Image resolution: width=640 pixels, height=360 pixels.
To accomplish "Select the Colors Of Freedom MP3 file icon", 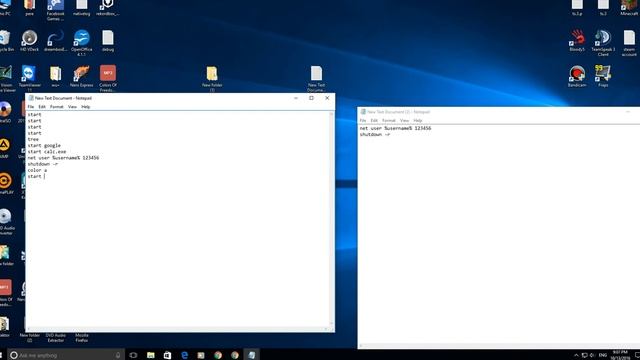I will pyautogui.click(x=107, y=78).
